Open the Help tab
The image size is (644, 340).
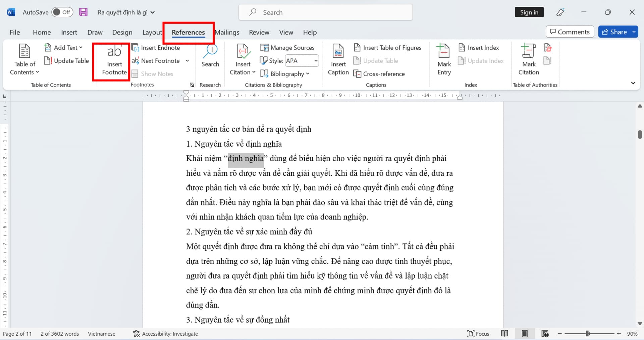pyautogui.click(x=310, y=32)
